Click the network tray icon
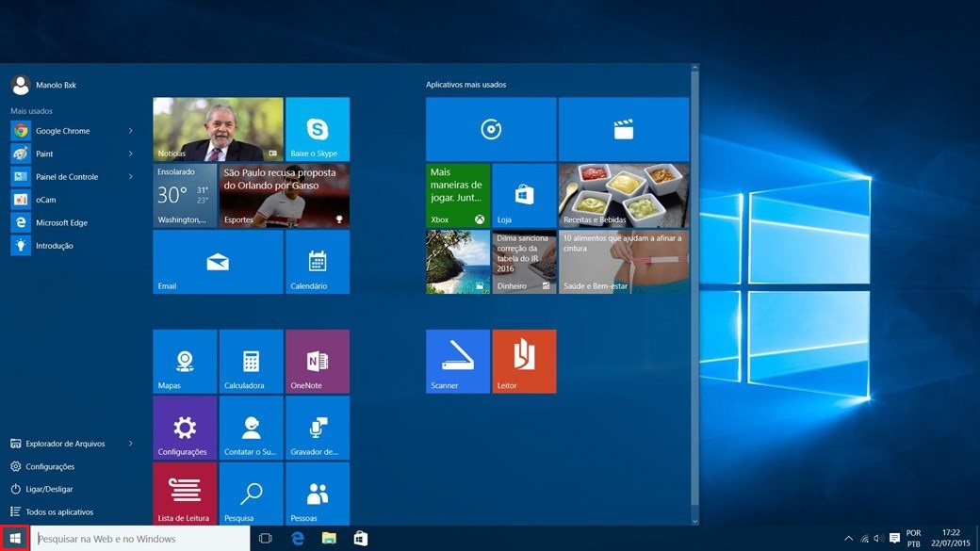The image size is (980, 551). [x=864, y=539]
